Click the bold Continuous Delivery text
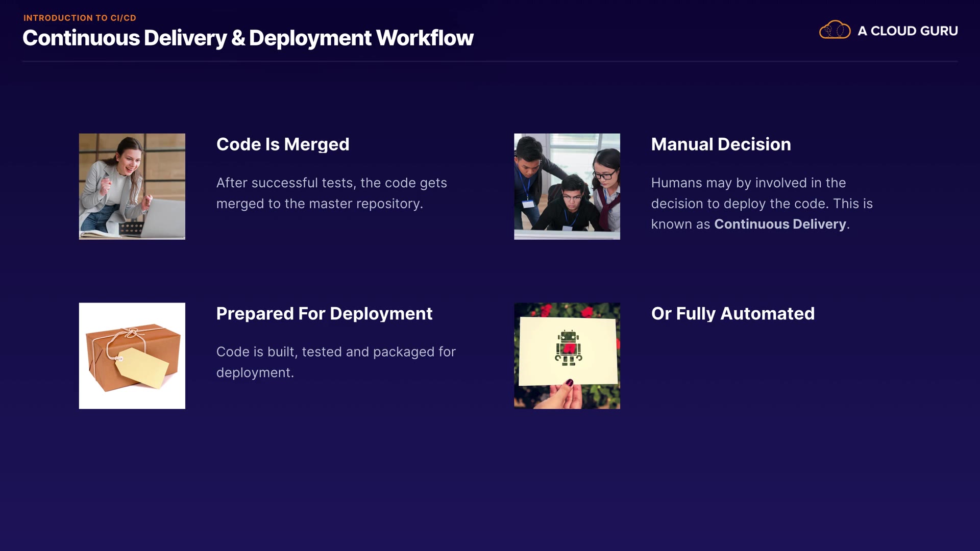980x551 pixels. [x=780, y=224]
